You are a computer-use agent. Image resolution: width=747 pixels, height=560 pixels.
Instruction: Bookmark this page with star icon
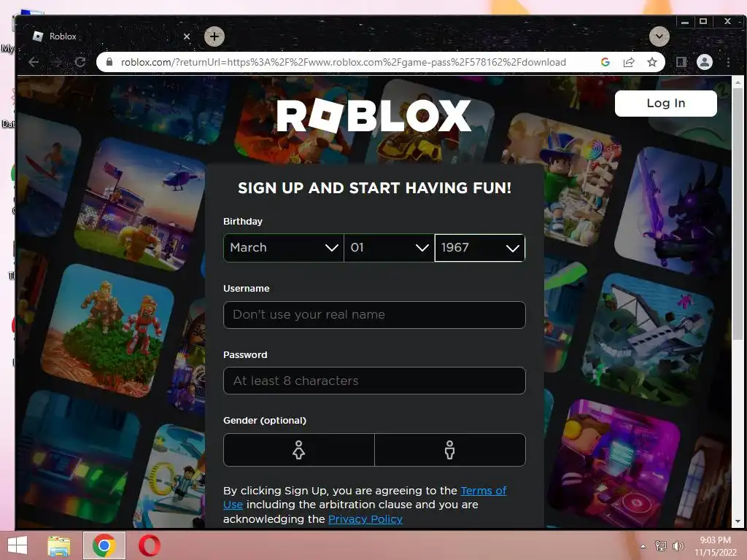(651, 62)
